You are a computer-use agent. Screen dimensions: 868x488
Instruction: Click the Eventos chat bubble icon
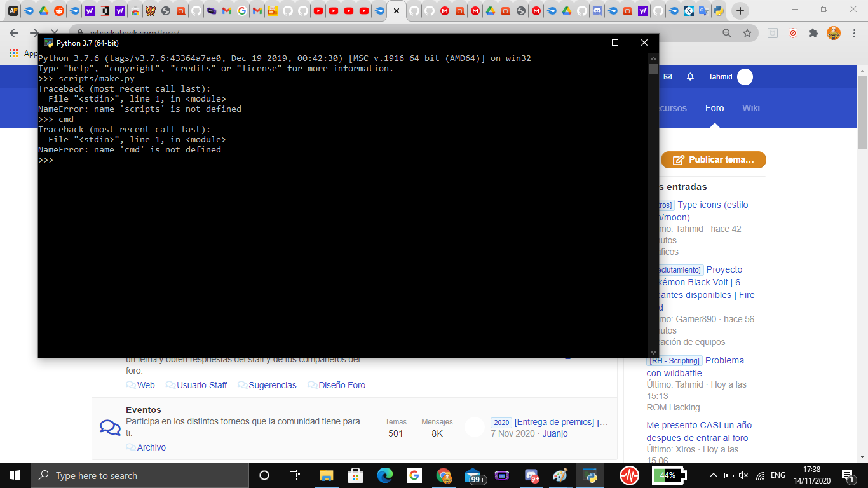coord(110,427)
